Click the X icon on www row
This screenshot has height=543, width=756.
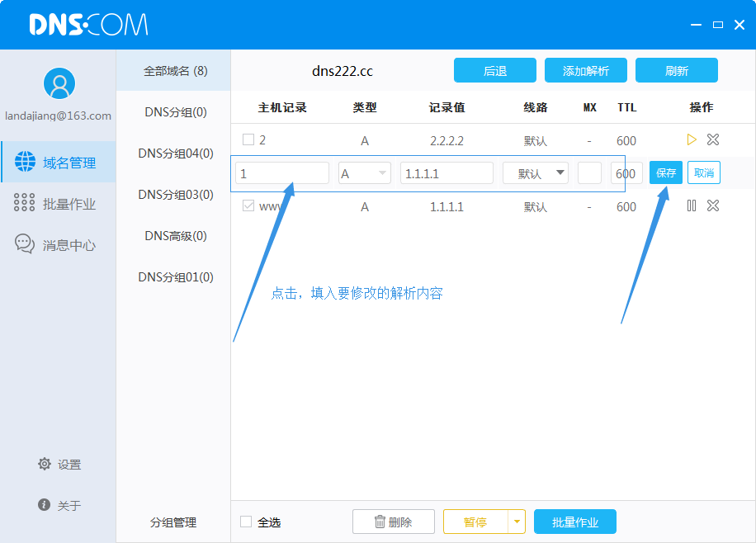coord(713,205)
